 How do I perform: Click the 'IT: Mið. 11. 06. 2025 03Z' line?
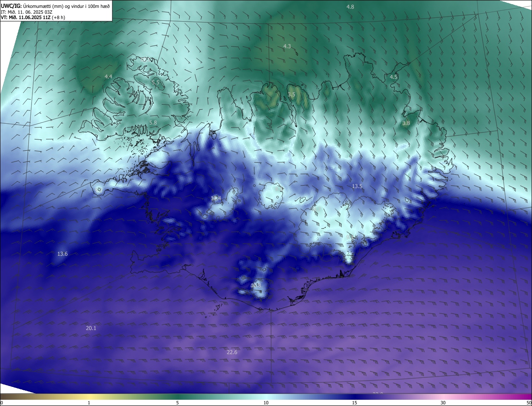click(x=27, y=12)
